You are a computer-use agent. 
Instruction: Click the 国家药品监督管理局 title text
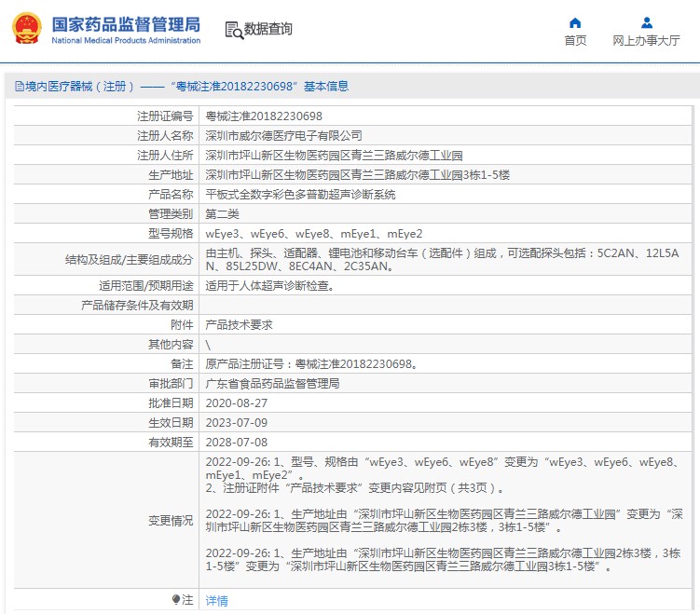(125, 22)
